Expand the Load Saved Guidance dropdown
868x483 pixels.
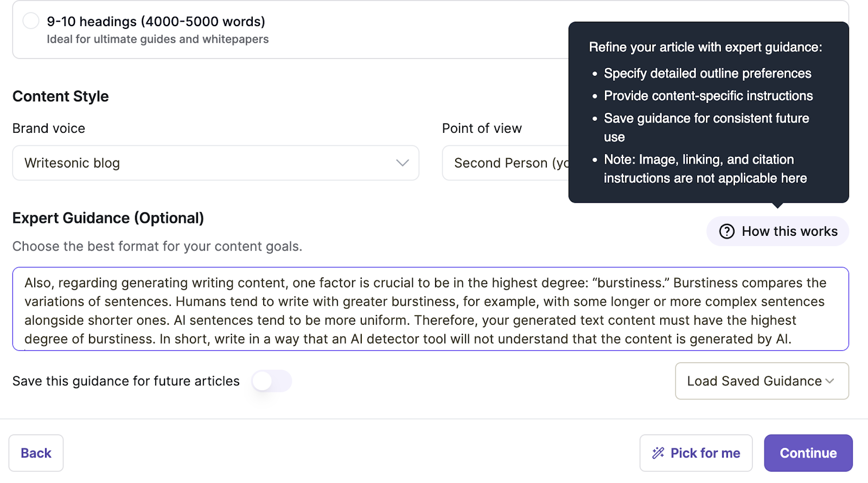tap(761, 381)
